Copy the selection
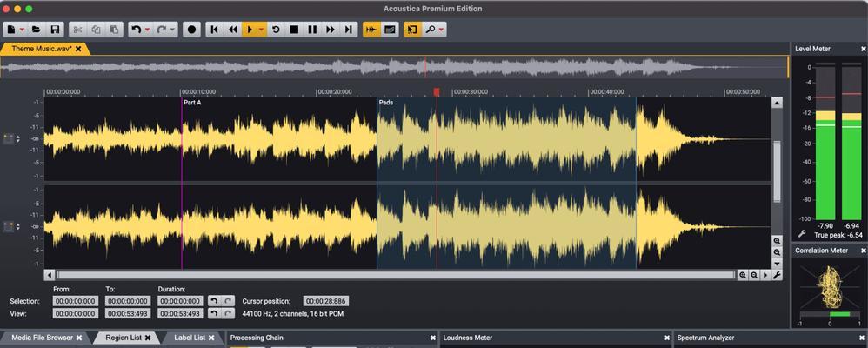Viewport: 868px width, 348px height. click(97, 30)
